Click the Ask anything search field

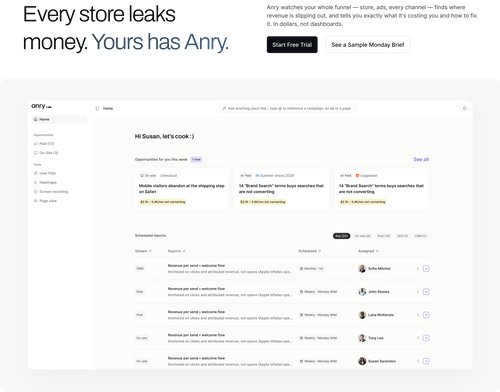pos(288,108)
